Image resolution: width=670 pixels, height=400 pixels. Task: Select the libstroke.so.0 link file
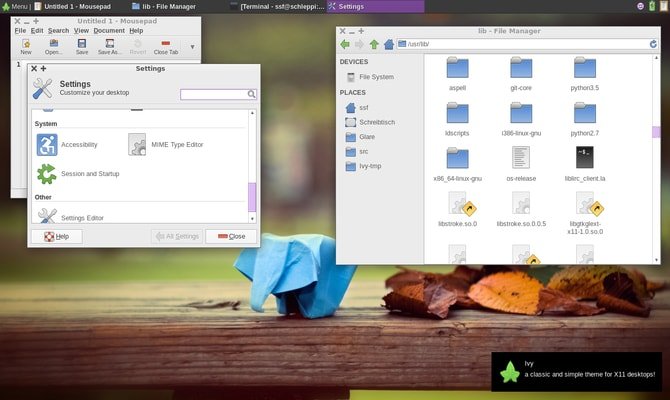(x=457, y=209)
